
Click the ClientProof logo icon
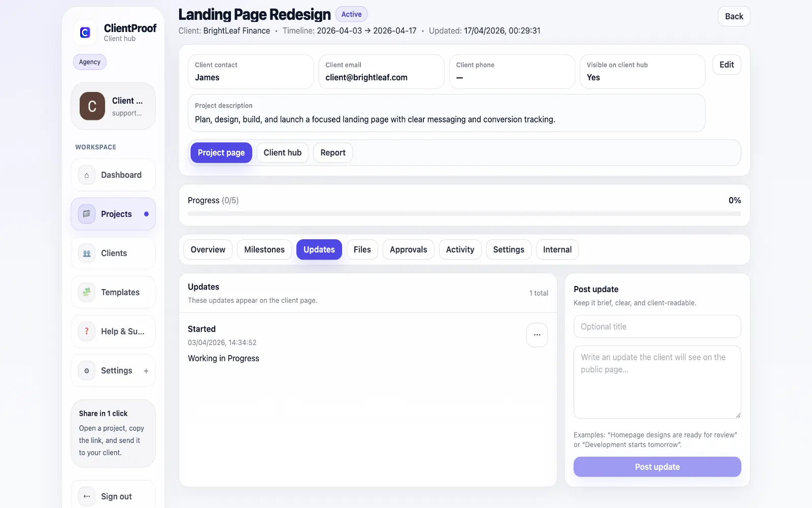pos(85,33)
